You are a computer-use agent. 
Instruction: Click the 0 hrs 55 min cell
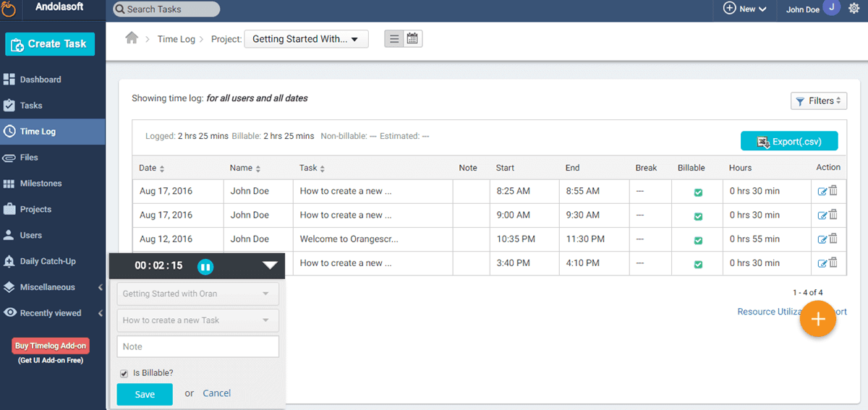pyautogui.click(x=767, y=239)
